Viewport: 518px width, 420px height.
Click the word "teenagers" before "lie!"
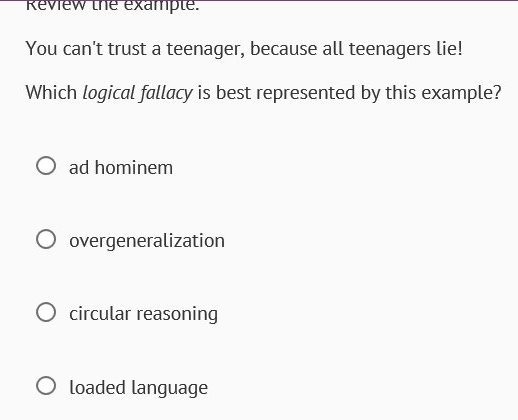pyautogui.click(x=390, y=49)
